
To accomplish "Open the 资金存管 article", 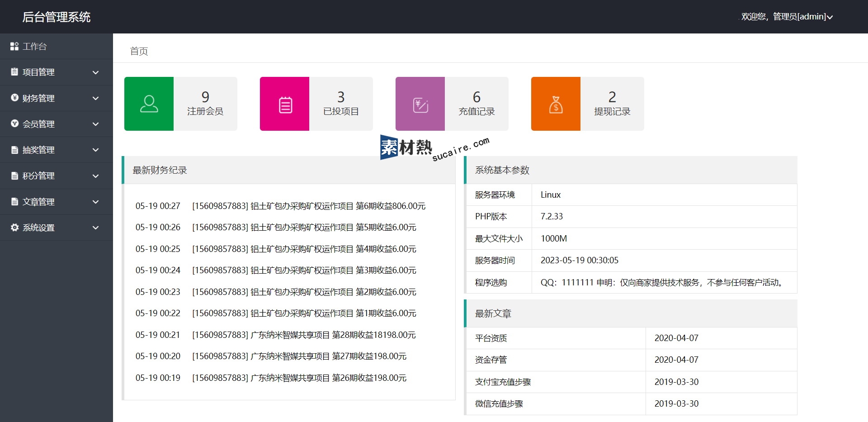I will point(491,360).
